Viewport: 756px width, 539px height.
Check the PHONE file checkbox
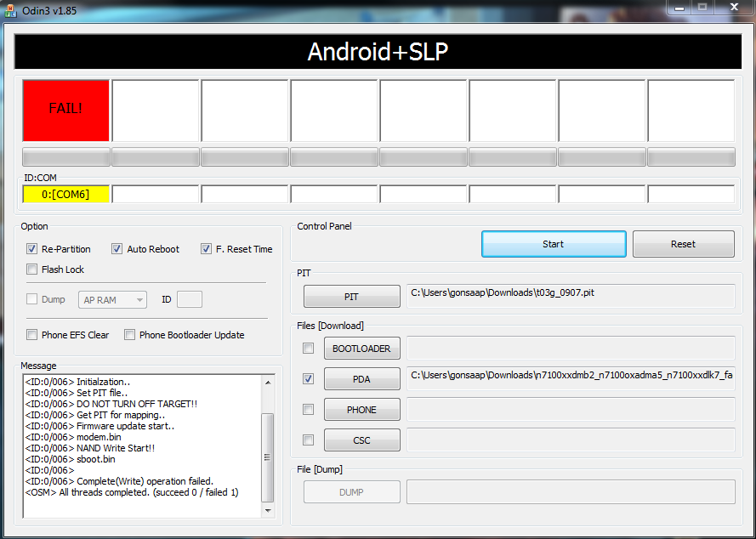308,409
